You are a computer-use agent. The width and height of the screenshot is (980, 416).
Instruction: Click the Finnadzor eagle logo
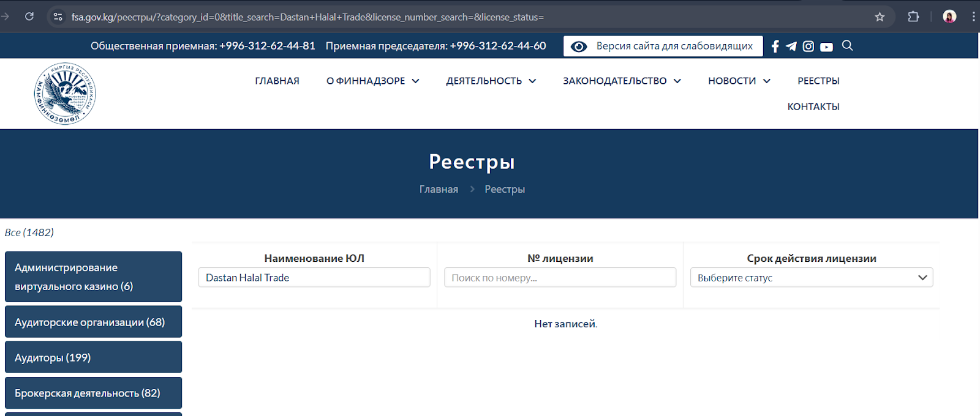tap(65, 94)
